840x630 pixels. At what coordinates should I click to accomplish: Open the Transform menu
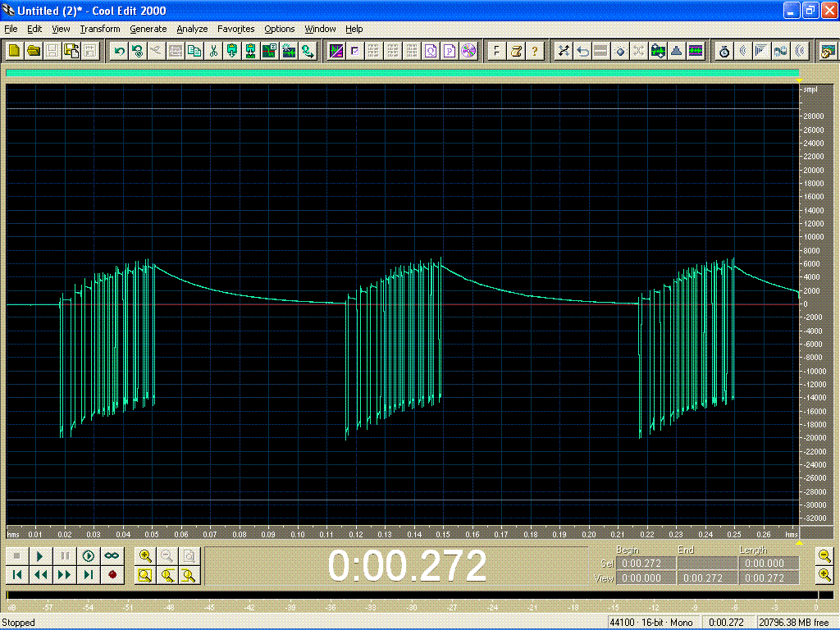point(100,29)
